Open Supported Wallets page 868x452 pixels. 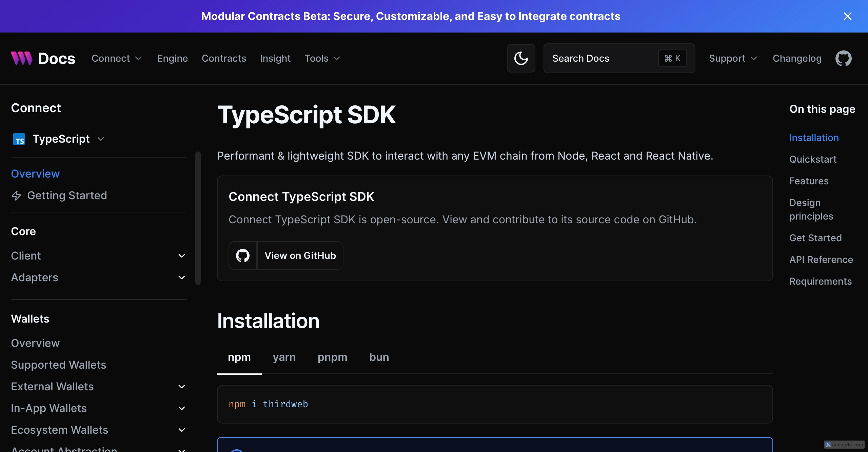pyautogui.click(x=59, y=365)
